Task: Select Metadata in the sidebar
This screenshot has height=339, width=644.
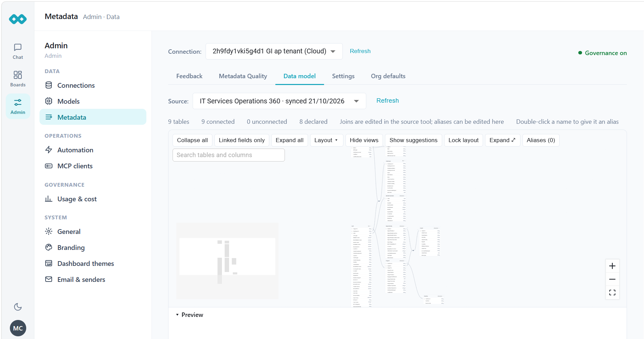Action: click(x=93, y=117)
